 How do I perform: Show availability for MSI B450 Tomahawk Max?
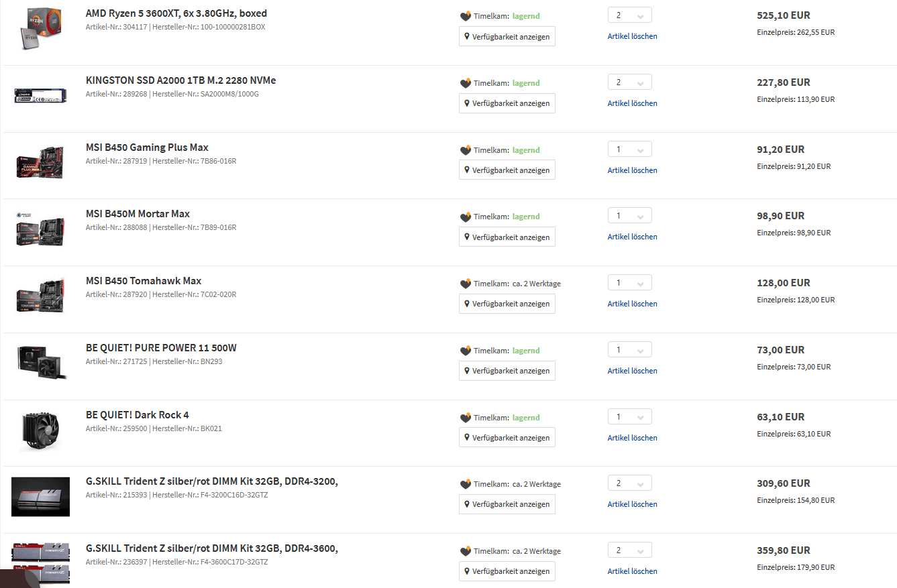pos(507,304)
